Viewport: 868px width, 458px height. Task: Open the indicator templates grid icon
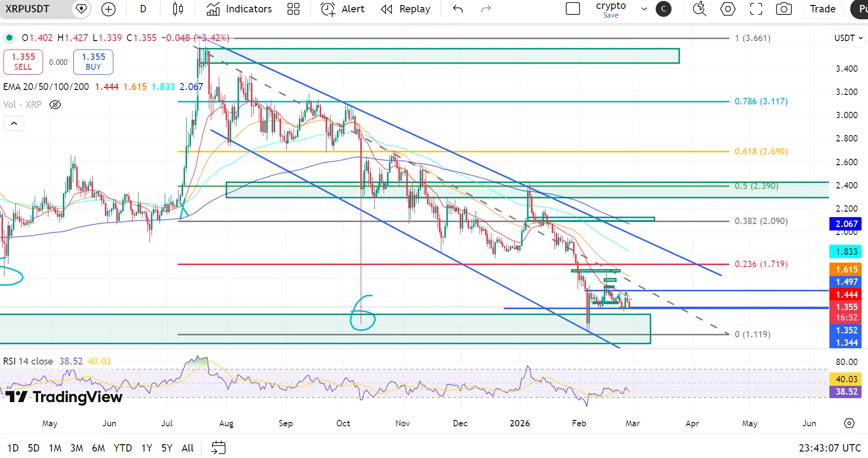coord(293,9)
